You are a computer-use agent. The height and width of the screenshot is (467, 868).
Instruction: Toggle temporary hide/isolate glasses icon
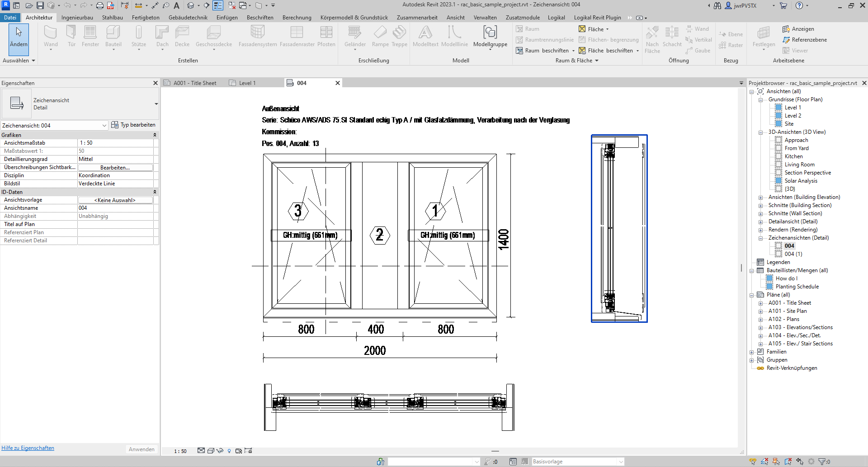pyautogui.click(x=220, y=451)
